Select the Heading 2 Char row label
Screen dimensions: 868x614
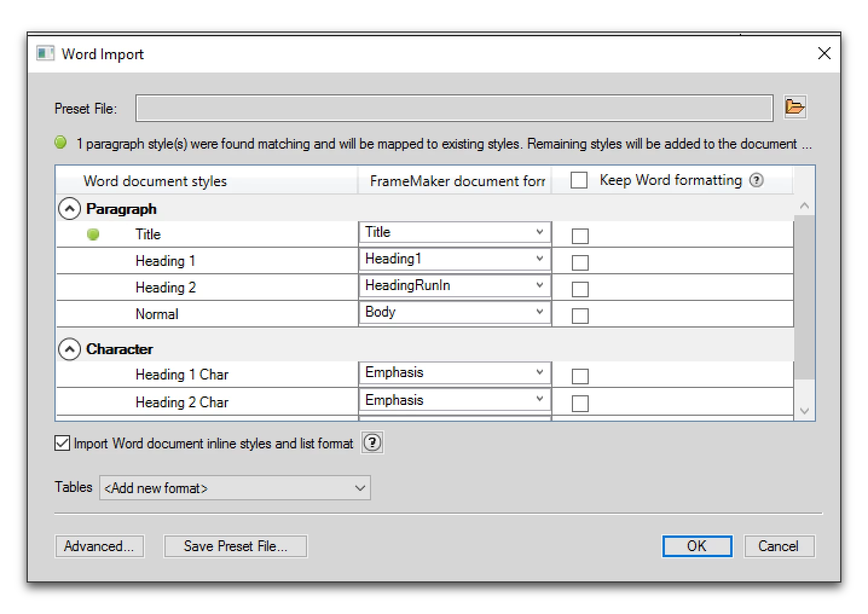click(x=182, y=402)
